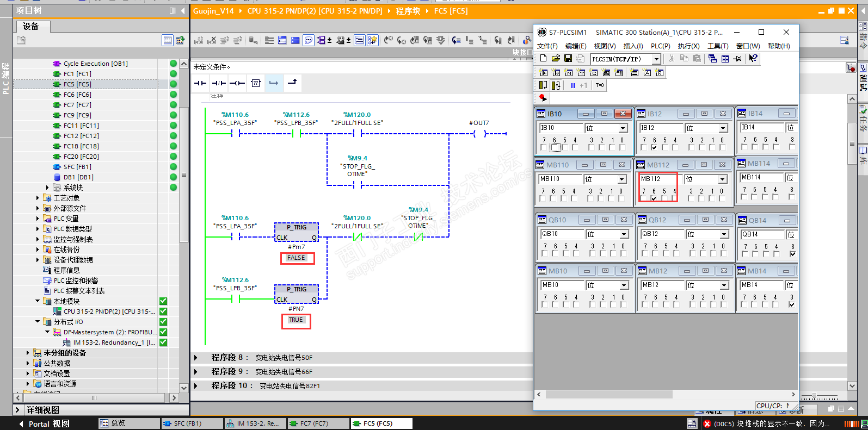Toggle bit 6 checkbox in MB112
This screenshot has width=868, height=430.
tap(654, 198)
